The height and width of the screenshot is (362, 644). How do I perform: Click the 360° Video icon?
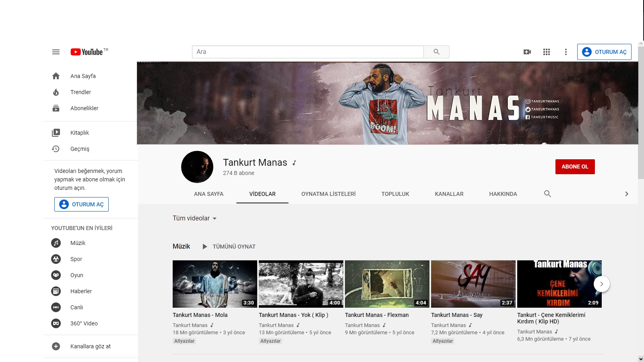click(56, 323)
